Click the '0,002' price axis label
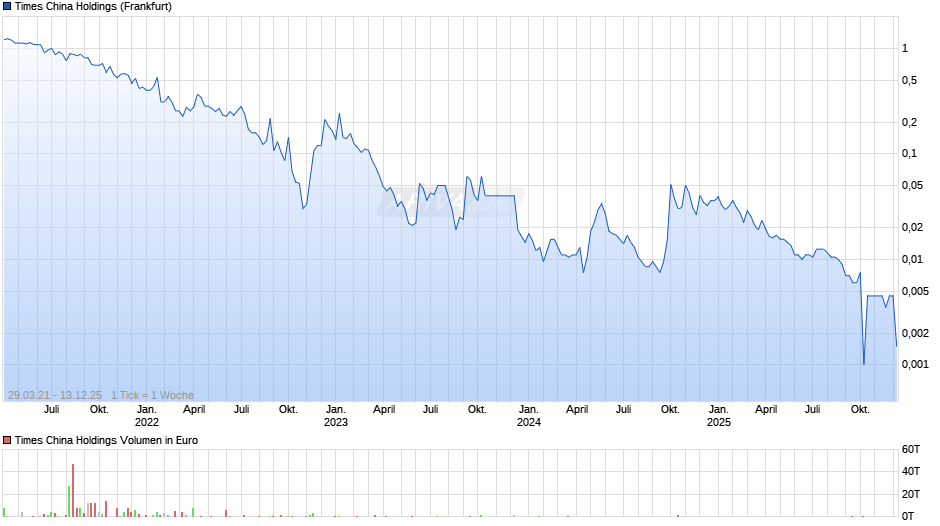Viewport: 940px width, 526px height. (915, 333)
